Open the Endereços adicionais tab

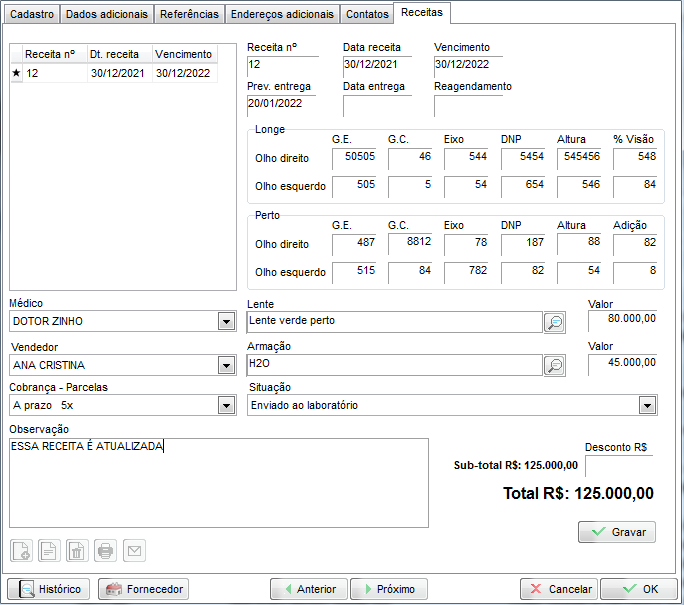tap(281, 14)
